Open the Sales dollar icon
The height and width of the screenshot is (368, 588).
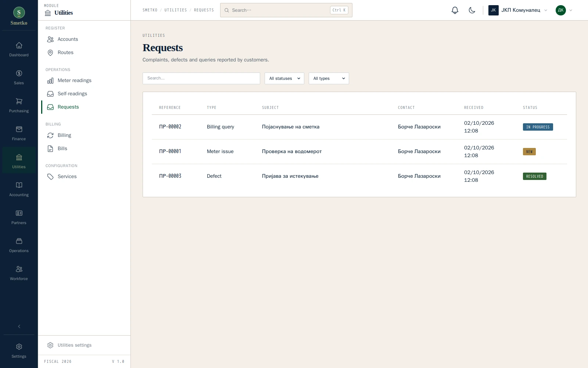point(19,73)
